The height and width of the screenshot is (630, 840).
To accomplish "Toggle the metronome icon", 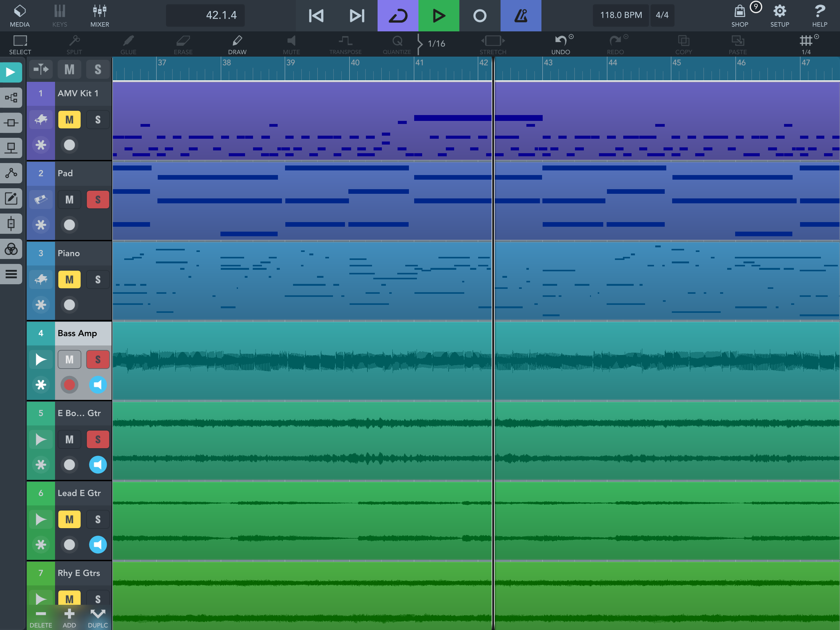I will [x=520, y=16].
